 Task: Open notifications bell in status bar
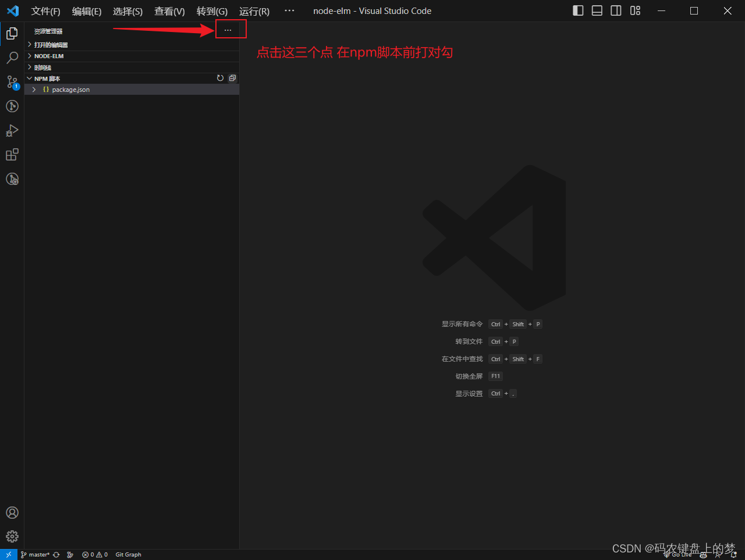pyautogui.click(x=734, y=555)
